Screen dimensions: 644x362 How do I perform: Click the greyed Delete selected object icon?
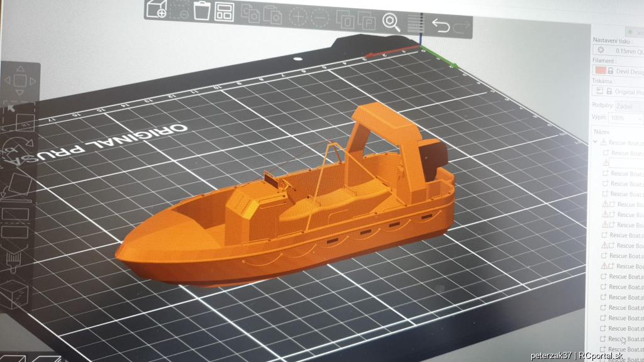pyautogui.click(x=180, y=11)
